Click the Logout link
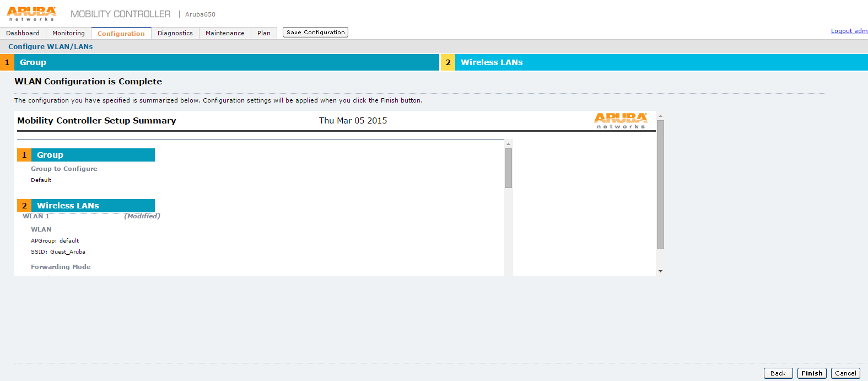Screen dimensions: 868x381 click(x=849, y=31)
